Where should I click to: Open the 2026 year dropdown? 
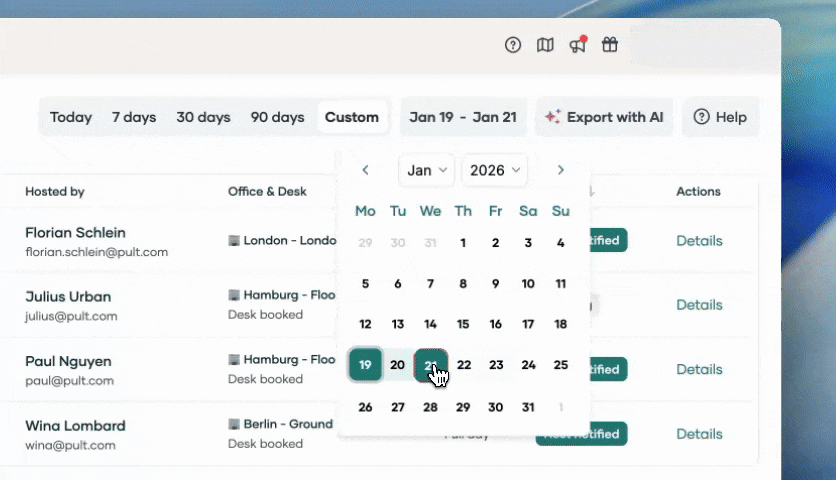[494, 170]
